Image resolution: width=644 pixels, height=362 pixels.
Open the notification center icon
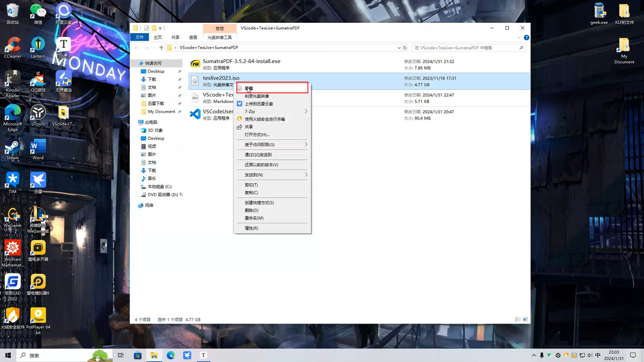click(633, 355)
